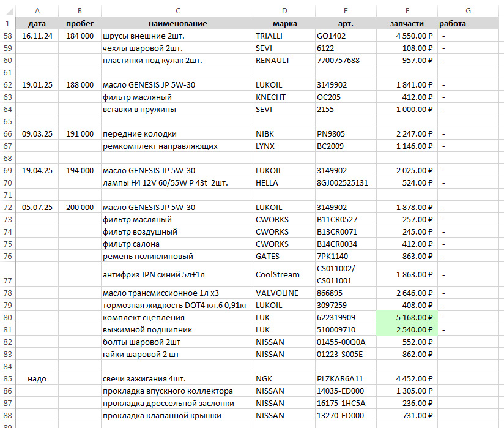Select column C header
The image size is (504, 428).
click(178, 11)
